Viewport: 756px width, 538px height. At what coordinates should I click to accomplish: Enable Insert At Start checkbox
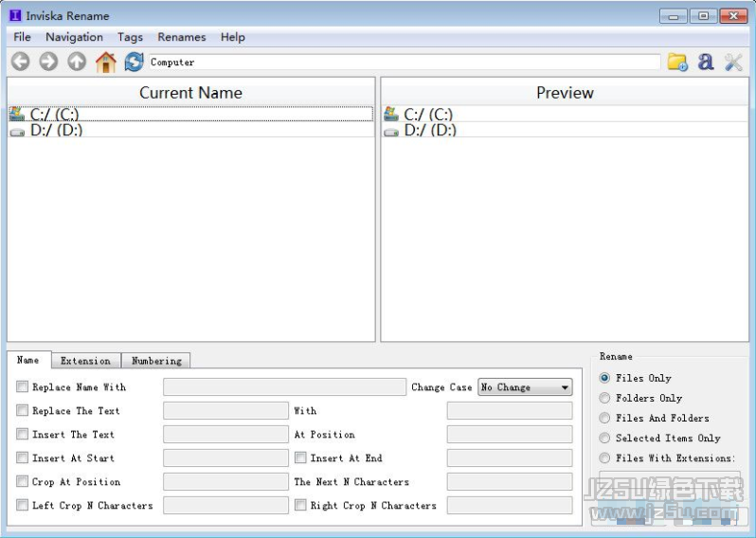(22, 457)
